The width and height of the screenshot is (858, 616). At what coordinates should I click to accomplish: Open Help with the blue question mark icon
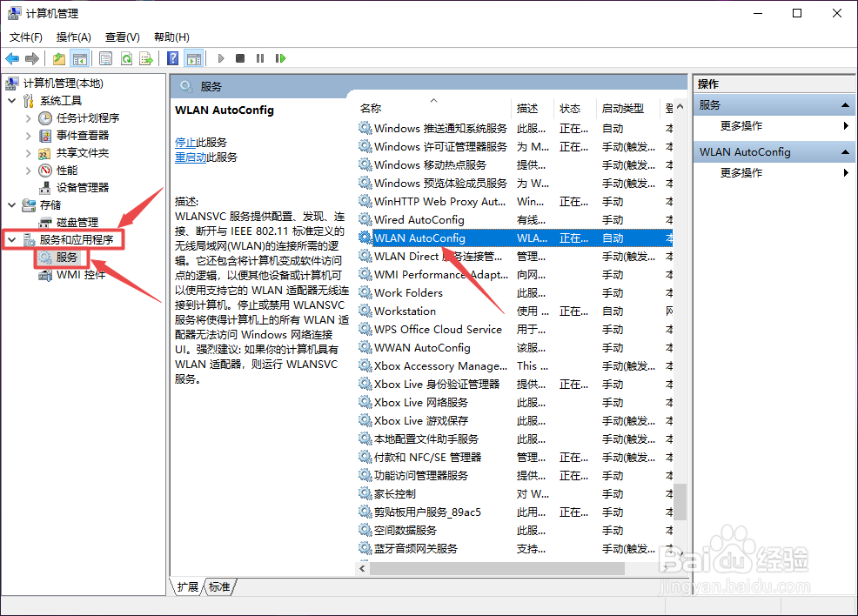click(173, 58)
